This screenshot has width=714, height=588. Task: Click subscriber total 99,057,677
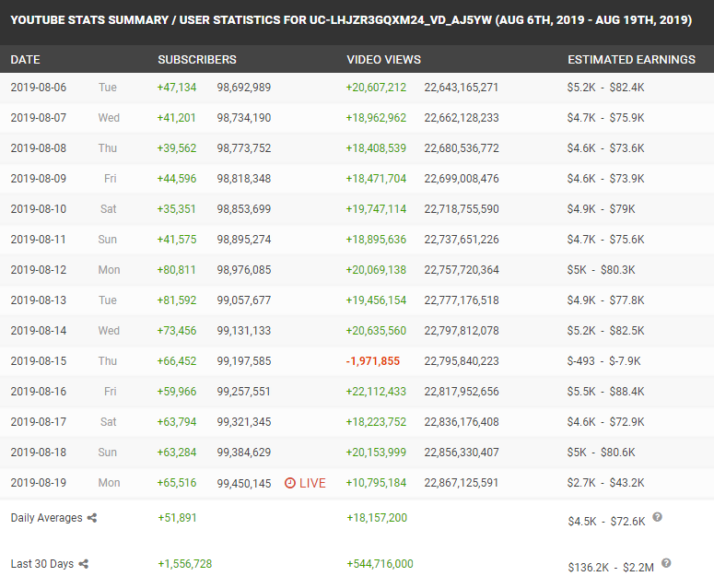click(x=244, y=300)
